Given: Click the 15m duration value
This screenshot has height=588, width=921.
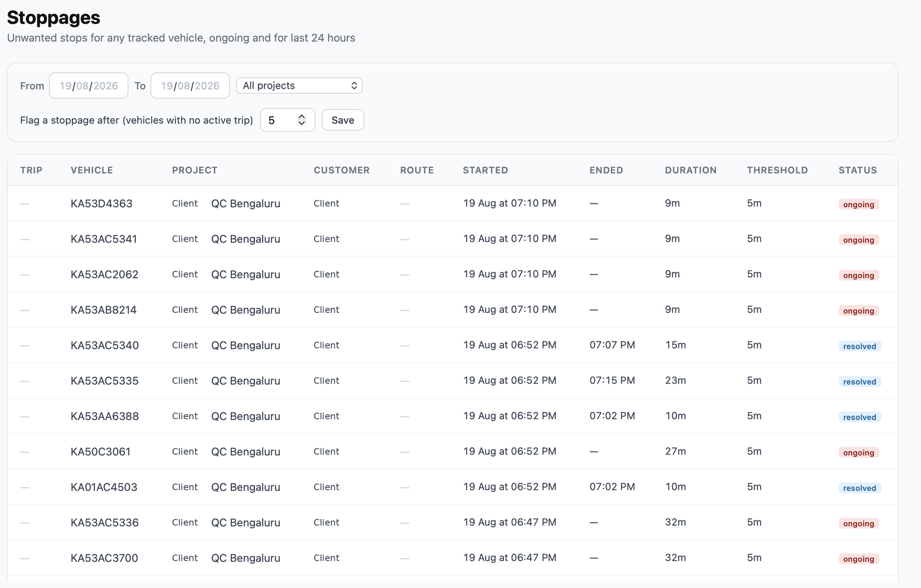Looking at the screenshot, I should coord(675,345).
